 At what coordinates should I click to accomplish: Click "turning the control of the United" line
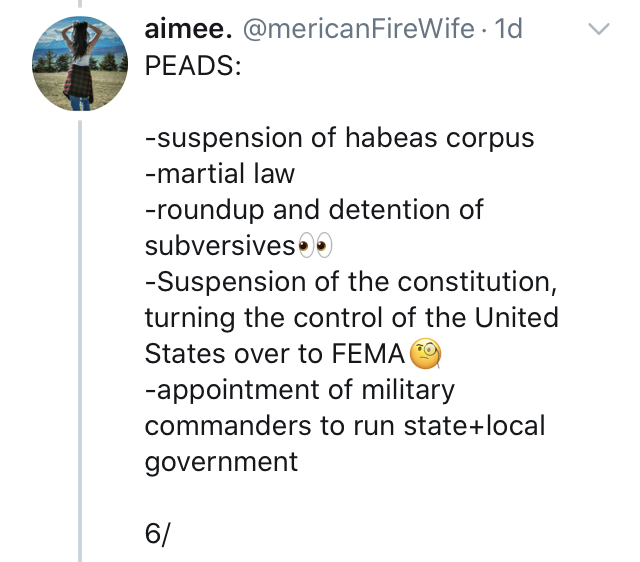351,318
